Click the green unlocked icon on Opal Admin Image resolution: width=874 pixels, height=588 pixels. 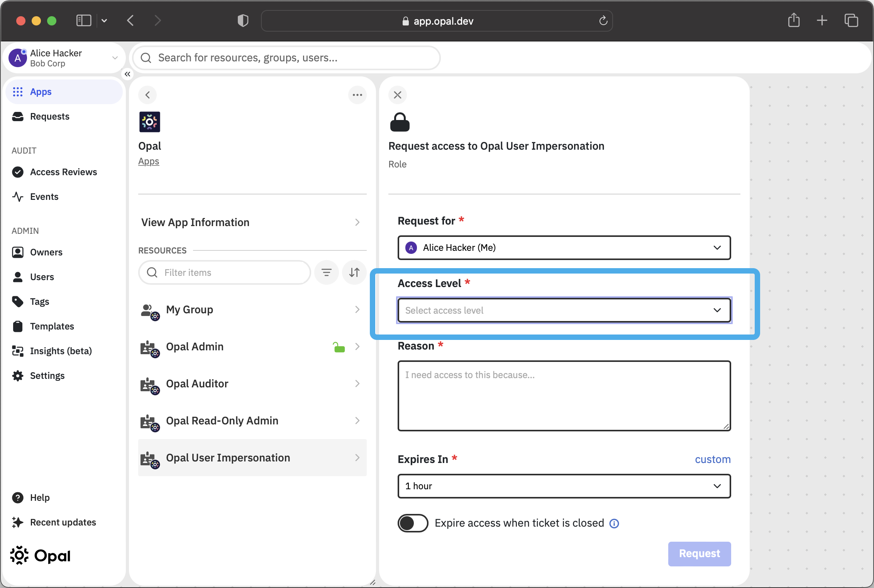point(339,347)
